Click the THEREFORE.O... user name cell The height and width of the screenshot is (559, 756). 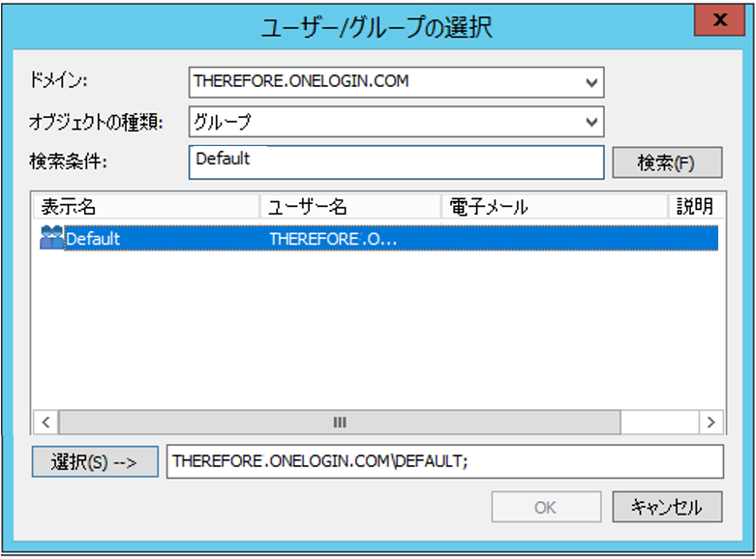(333, 239)
